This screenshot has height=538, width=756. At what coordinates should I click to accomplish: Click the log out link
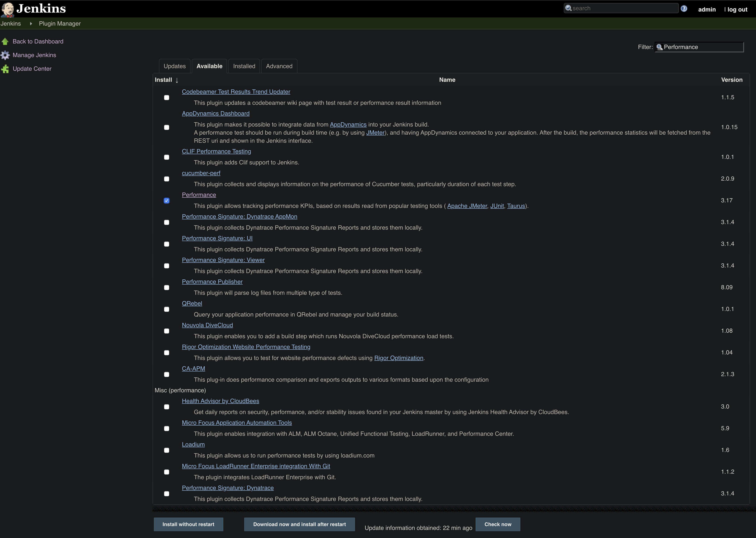tap(737, 10)
